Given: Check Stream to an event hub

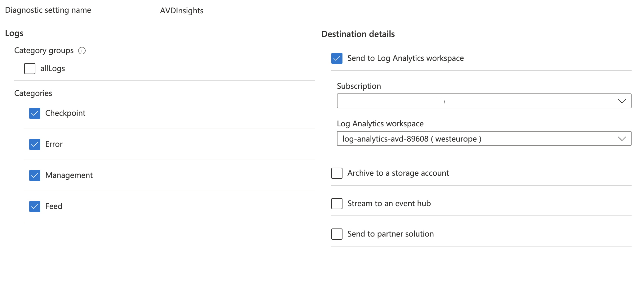Looking at the screenshot, I should click(x=337, y=204).
